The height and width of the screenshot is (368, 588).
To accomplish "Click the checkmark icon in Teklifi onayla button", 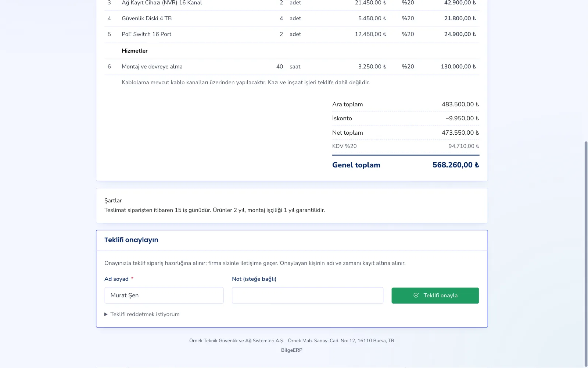I will tap(416, 295).
